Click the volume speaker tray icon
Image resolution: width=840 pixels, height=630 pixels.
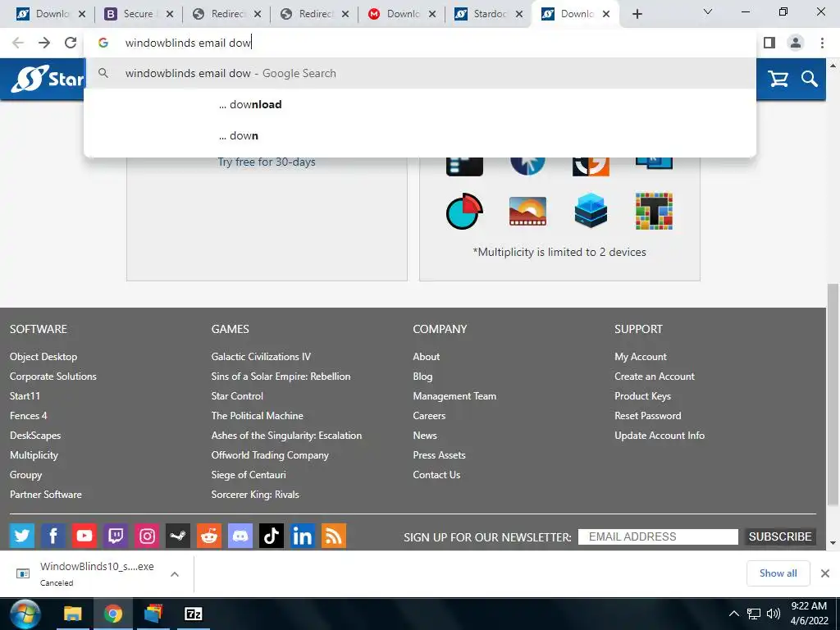tap(773, 614)
